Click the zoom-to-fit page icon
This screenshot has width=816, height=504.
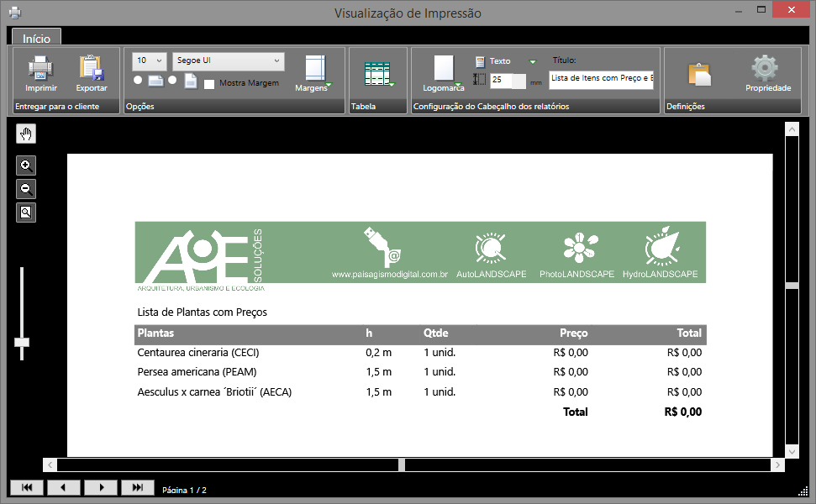(x=26, y=213)
